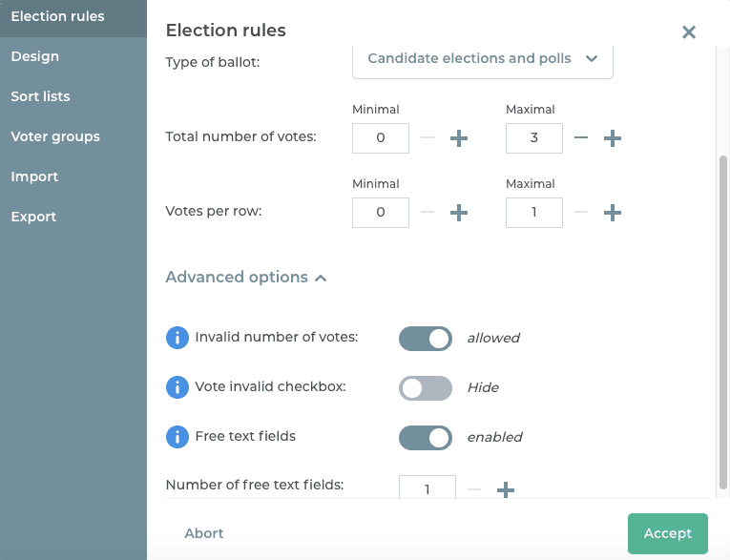Increase number of free text fields
This screenshot has width=730, height=560.
506,489
